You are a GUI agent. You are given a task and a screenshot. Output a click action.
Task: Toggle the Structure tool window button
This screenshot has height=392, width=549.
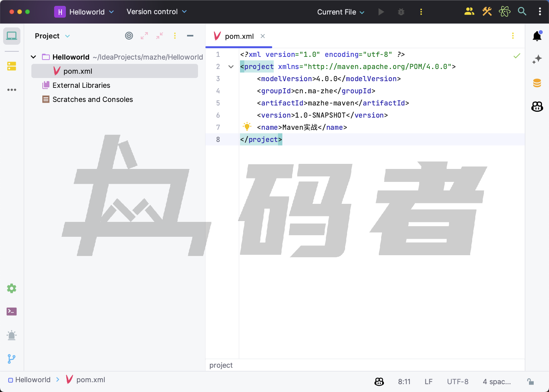point(12,66)
